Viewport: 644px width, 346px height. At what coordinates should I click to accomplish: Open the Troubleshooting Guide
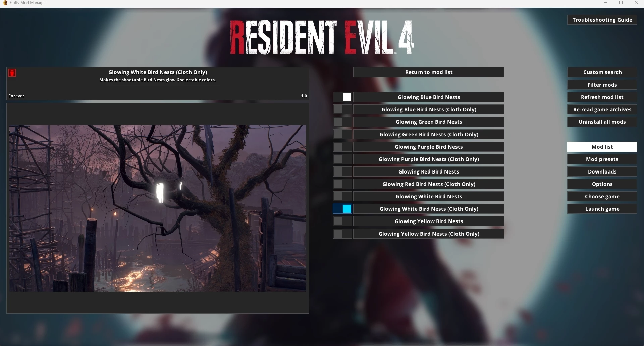[x=602, y=20]
